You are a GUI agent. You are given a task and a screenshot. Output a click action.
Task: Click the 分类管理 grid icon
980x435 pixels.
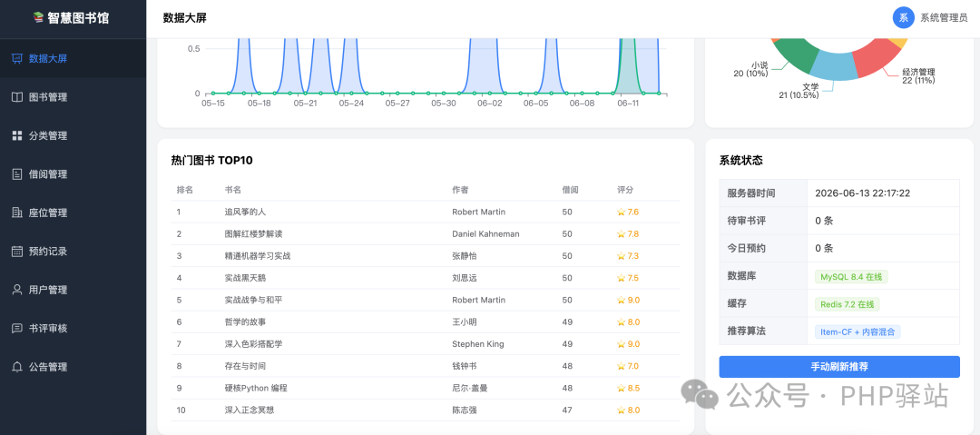point(17,136)
